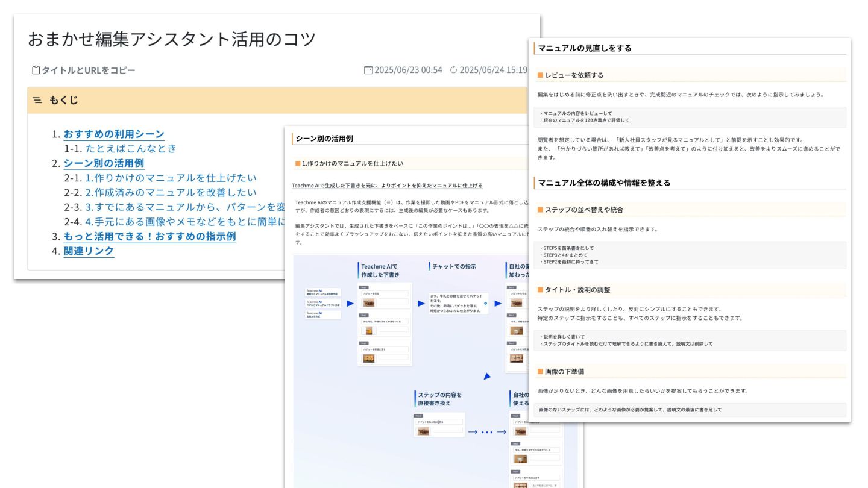Click the シーン別の活用例 heading in the middle page

pyautogui.click(x=324, y=139)
